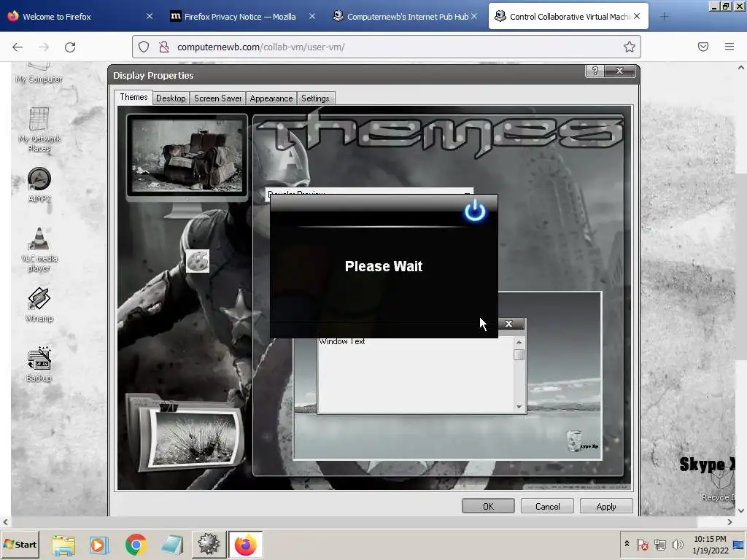Open the file explorer taskbar icon
The image size is (747, 560).
point(63,545)
